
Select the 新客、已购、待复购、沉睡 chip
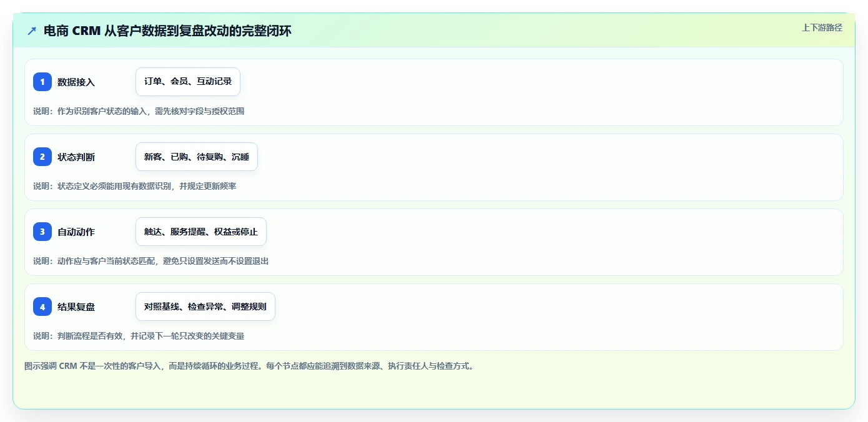pos(197,157)
